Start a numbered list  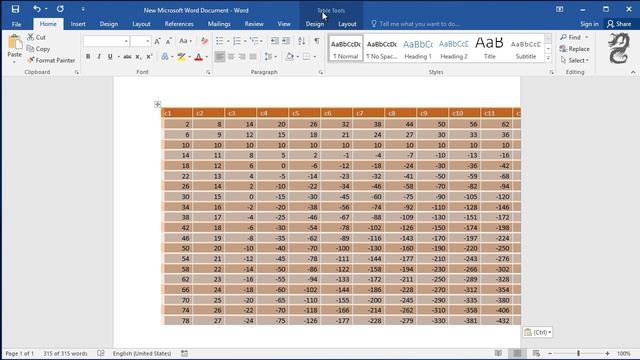pos(237,41)
